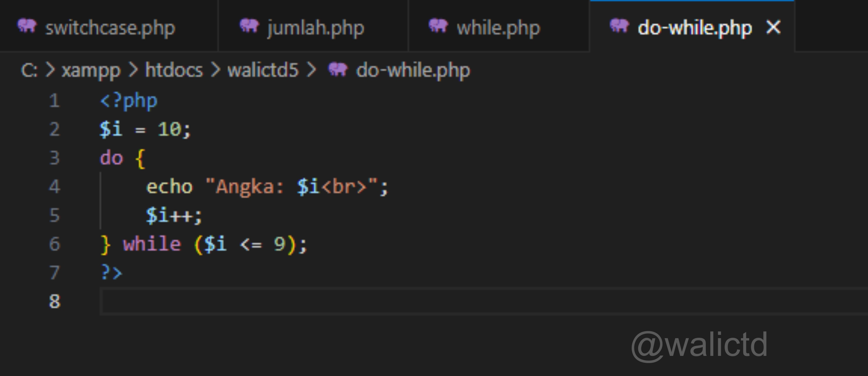868x376 pixels.
Task: Click do-while.php in the breadcrumb
Action: (x=413, y=71)
